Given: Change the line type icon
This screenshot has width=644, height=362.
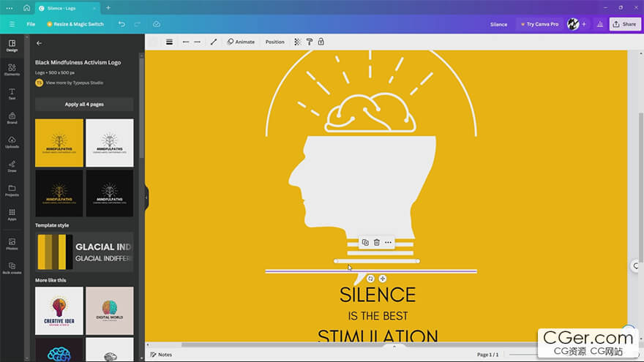Looking at the screenshot, I should [214, 42].
